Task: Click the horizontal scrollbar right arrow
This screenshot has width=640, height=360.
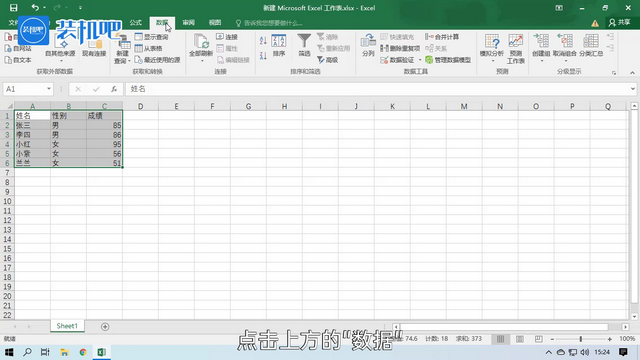Action: click(x=625, y=327)
